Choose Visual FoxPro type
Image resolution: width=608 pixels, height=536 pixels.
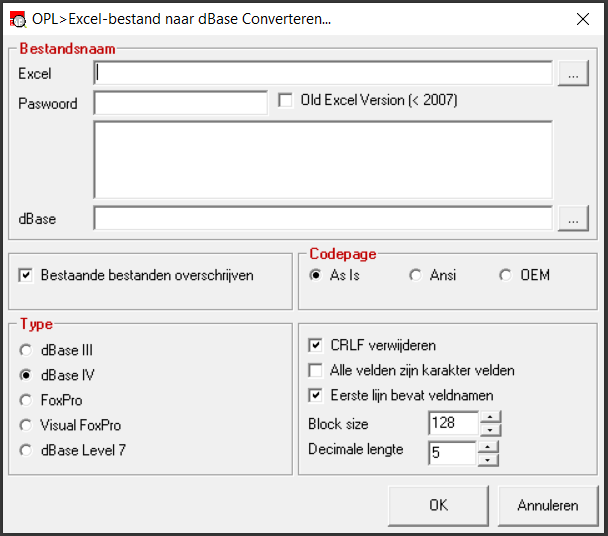click(26, 425)
